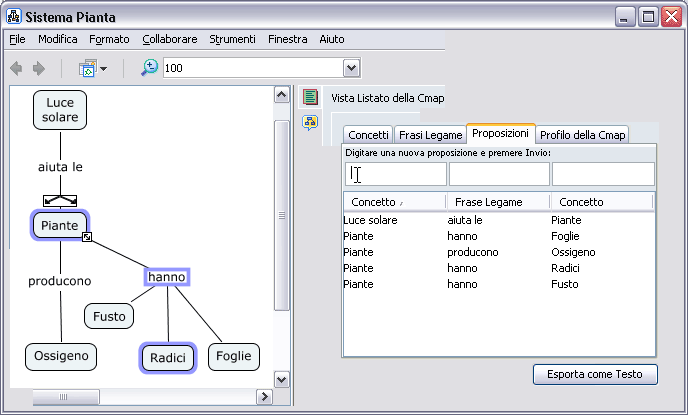Click the horizontal scrollbar right arrow
The height and width of the screenshot is (415, 688).
click(x=265, y=397)
